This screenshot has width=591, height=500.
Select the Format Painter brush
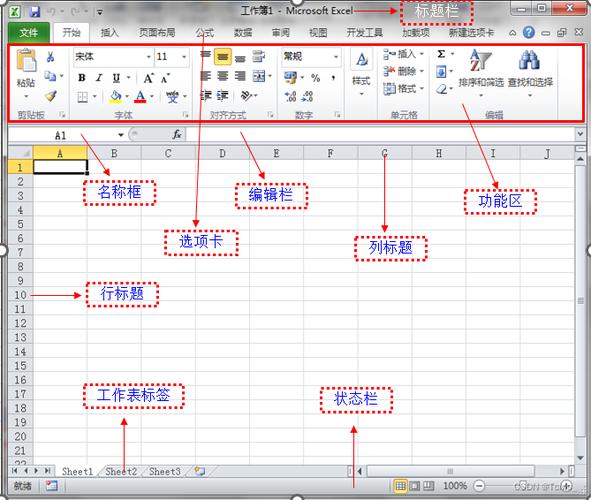pos(51,96)
